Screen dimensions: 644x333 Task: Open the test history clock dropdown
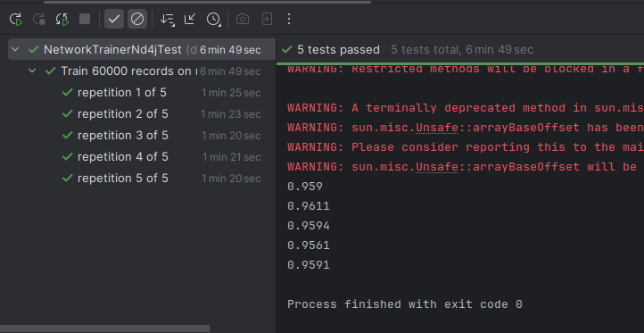pos(213,19)
